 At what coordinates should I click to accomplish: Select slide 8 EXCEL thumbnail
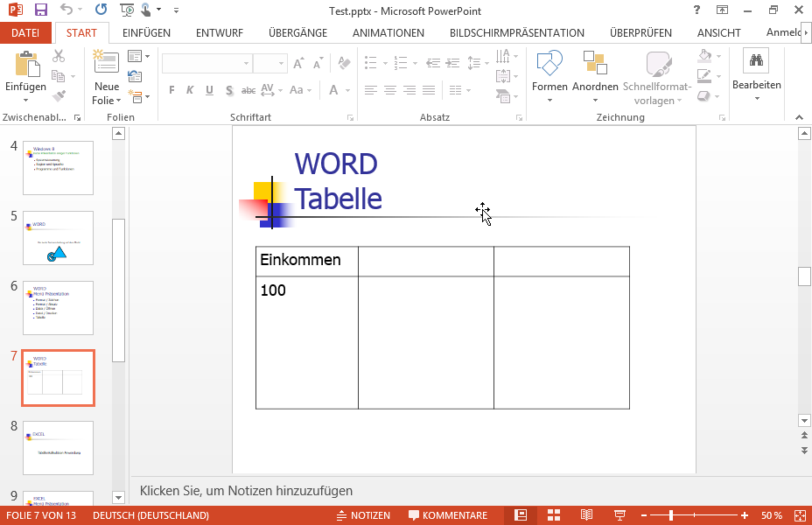click(x=58, y=448)
